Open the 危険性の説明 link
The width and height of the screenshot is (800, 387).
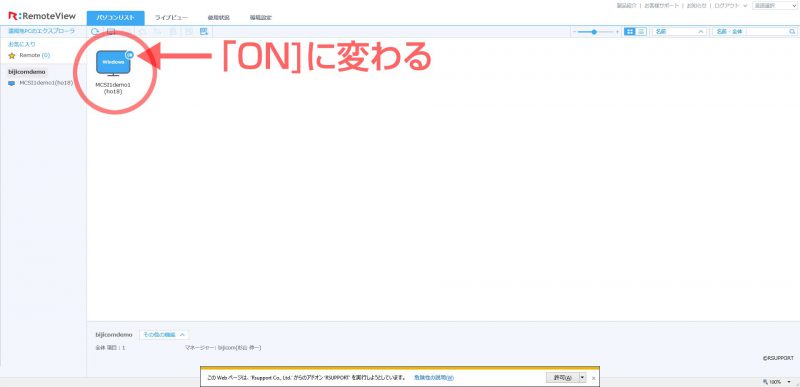click(434, 378)
